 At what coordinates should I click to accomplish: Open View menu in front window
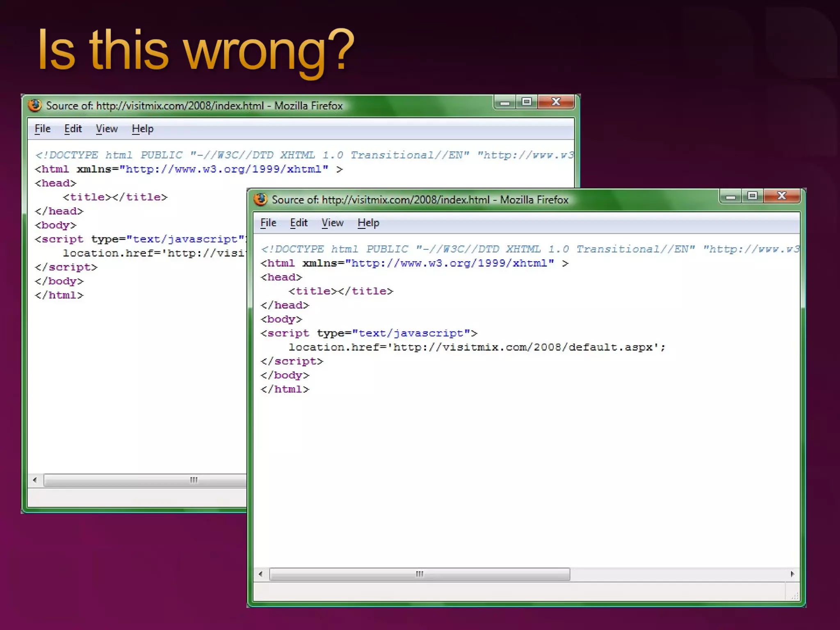point(332,223)
